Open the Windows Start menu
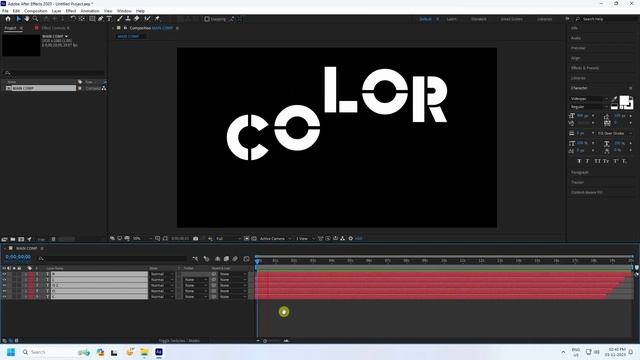Screen dimensions: 640x360 point(11,352)
